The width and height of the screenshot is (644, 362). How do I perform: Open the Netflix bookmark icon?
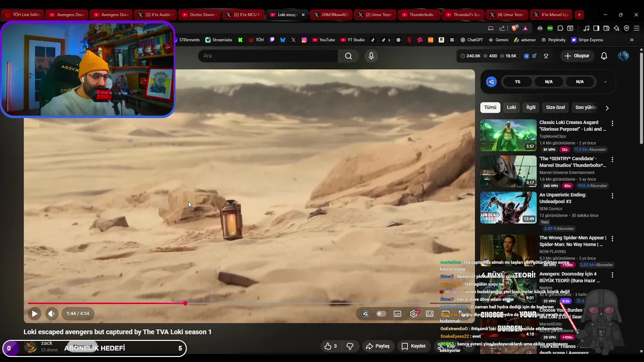[x=409, y=40]
